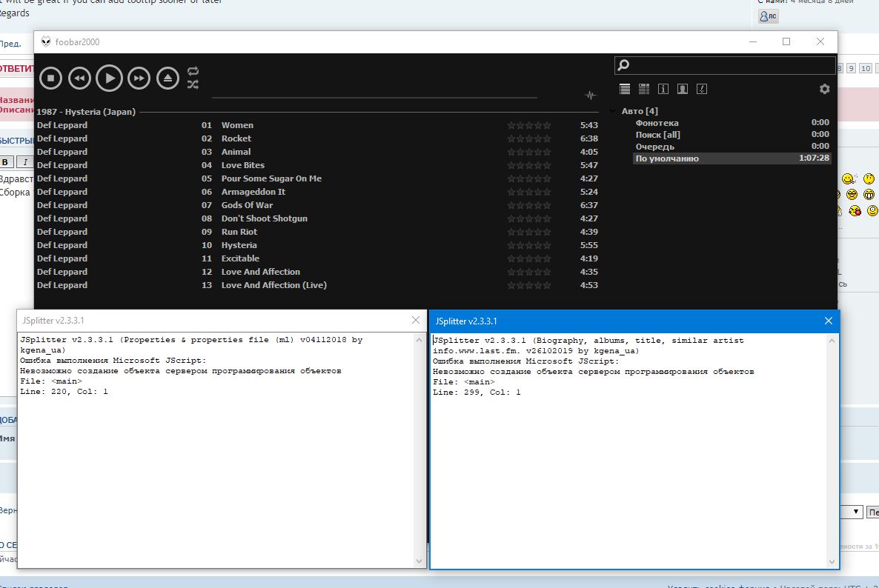This screenshot has height=588, width=879.
Task: Click the Eject/Open file button
Action: pos(168,78)
